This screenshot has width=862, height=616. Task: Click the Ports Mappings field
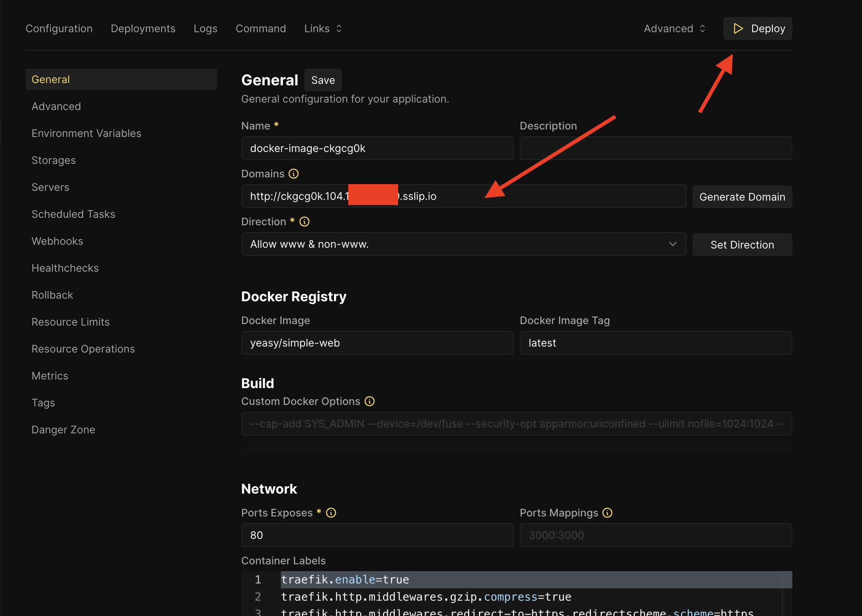point(656,535)
